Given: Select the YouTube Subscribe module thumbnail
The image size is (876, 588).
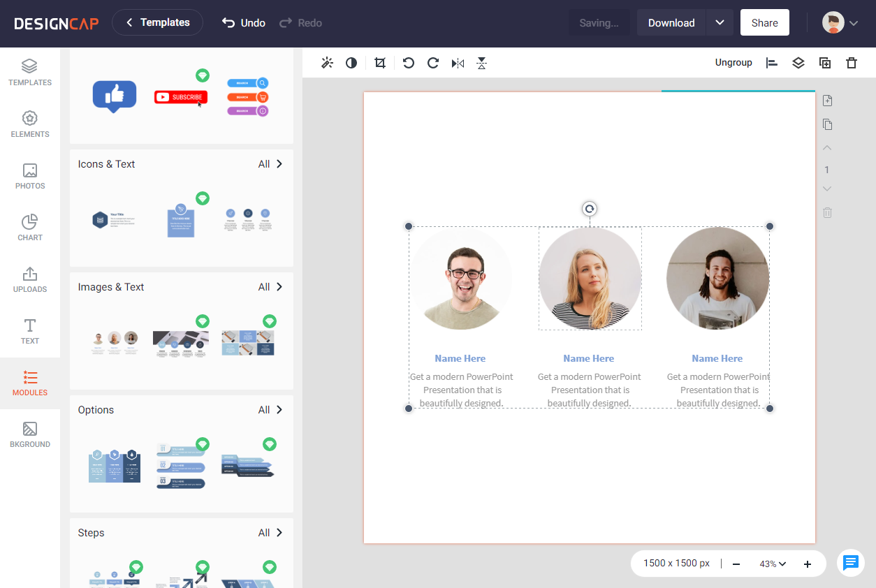Looking at the screenshot, I should click(x=181, y=97).
